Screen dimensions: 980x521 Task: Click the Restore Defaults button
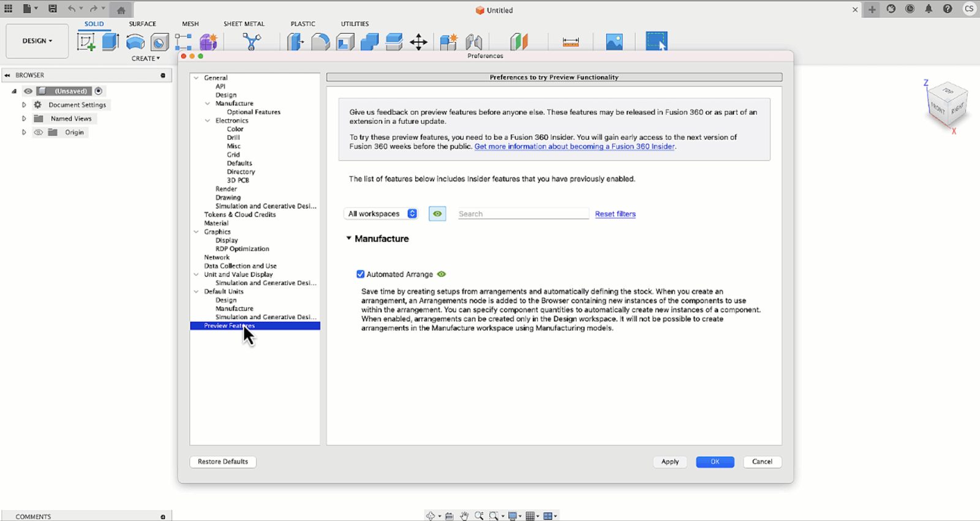(x=223, y=462)
